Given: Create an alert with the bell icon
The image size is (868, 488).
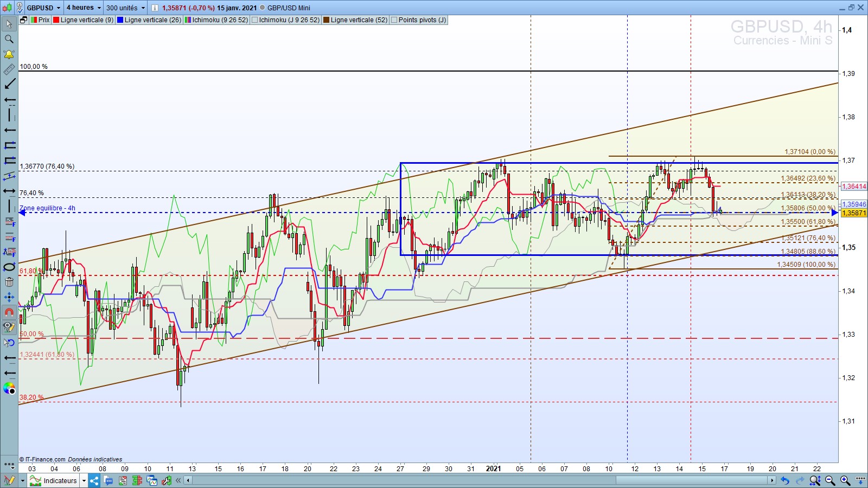Looking at the screenshot, I should tap(9, 54).
